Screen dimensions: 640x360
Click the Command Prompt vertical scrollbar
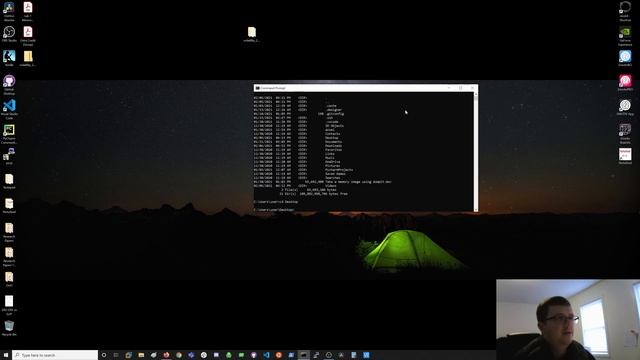tap(476, 152)
